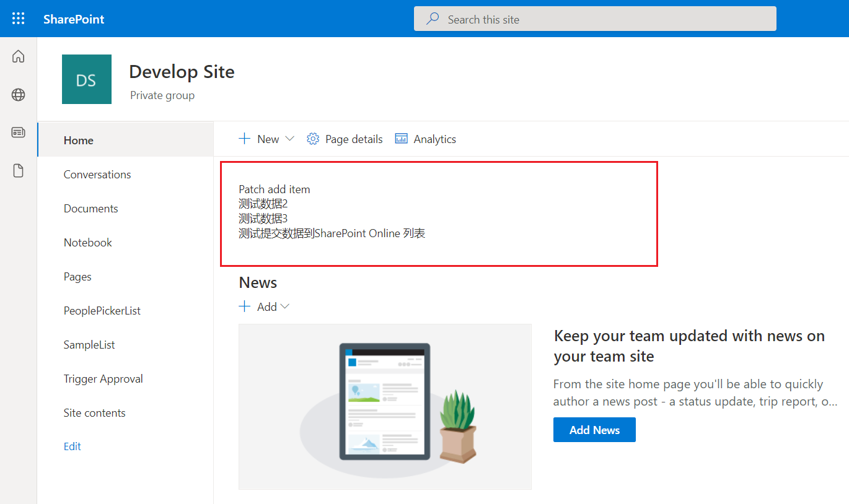Image resolution: width=849 pixels, height=504 pixels.
Task: Focus the Search this site box
Action: (595, 19)
